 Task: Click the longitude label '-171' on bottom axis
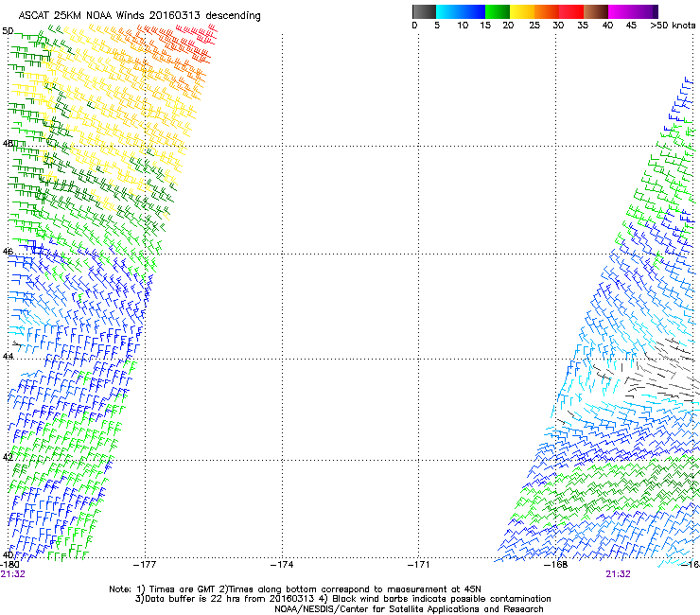419,565
